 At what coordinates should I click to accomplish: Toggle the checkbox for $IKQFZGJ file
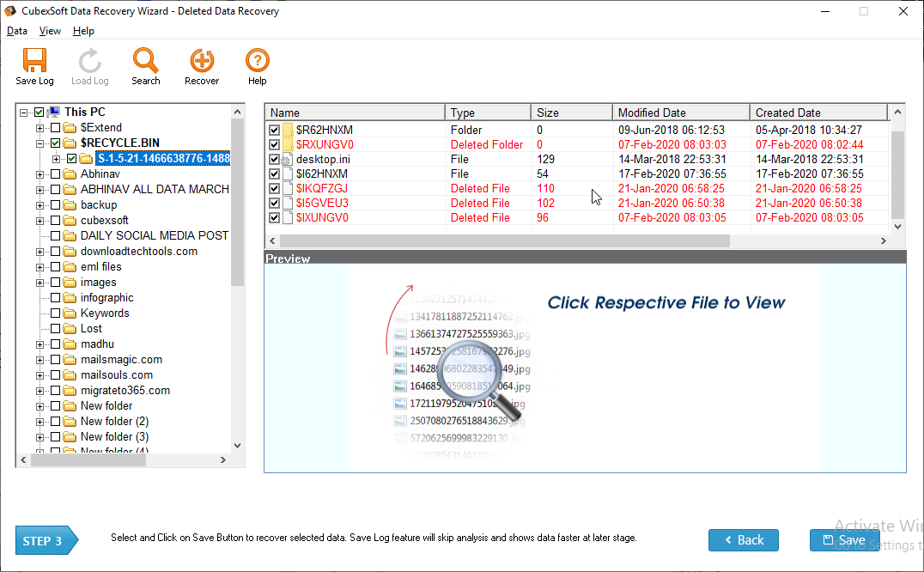coord(275,189)
